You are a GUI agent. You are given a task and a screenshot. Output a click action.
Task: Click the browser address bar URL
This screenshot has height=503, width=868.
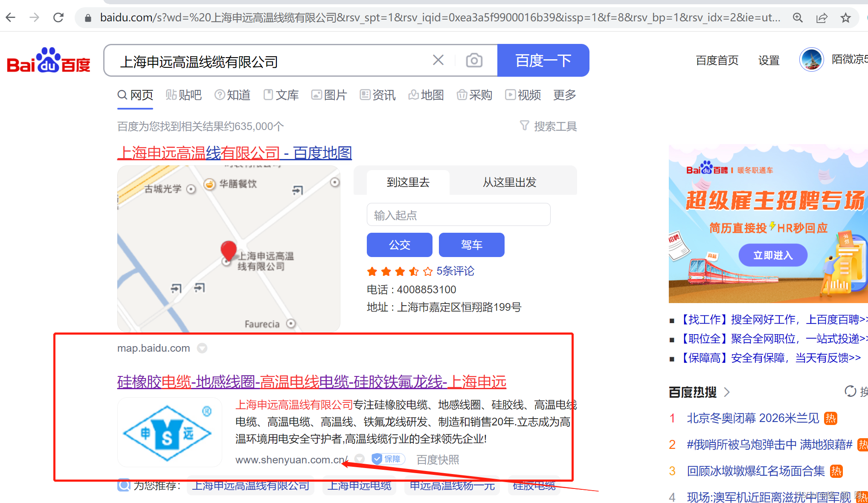pos(440,17)
